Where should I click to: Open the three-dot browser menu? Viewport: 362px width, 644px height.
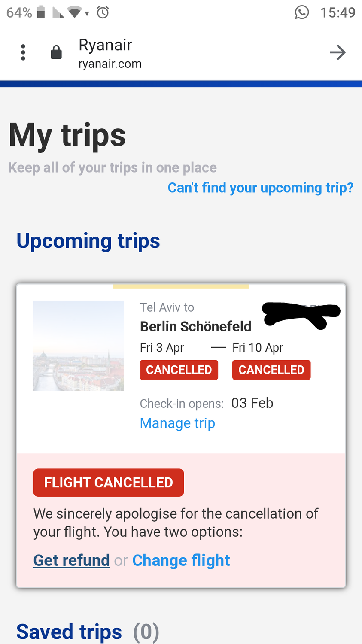point(23,52)
